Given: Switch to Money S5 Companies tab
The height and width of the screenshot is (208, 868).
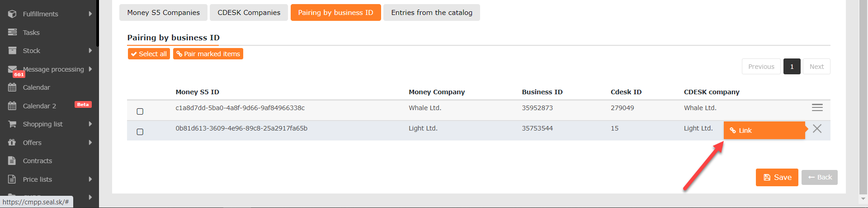Looking at the screenshot, I should pos(163,13).
